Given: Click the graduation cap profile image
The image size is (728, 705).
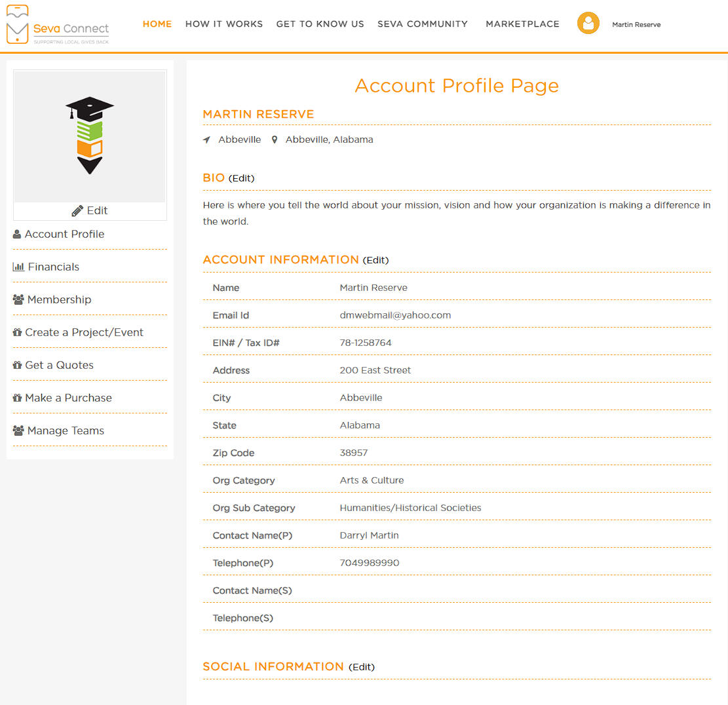Looking at the screenshot, I should (90, 136).
